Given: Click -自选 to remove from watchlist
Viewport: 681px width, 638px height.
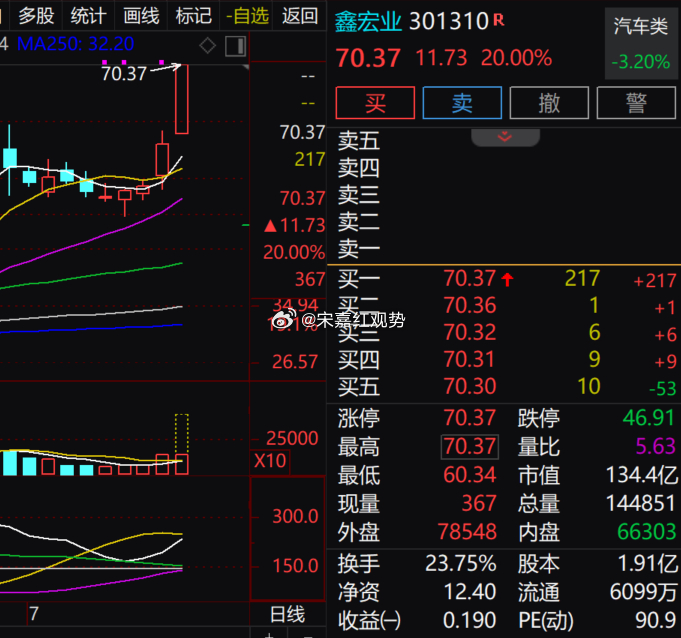Looking at the screenshot, I should (x=247, y=16).
